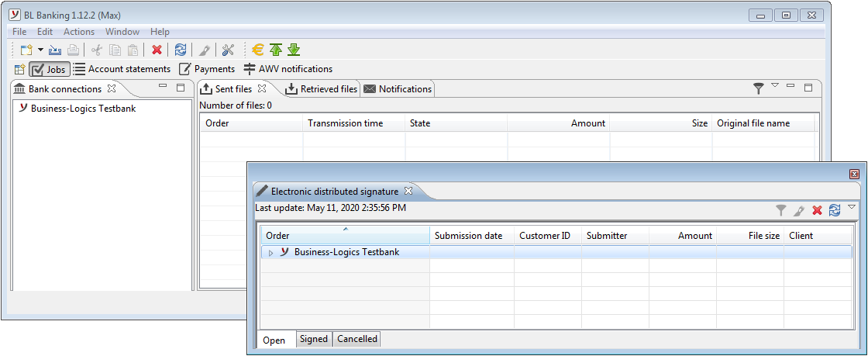
Task: Click the refresh icon in signature window
Action: [x=835, y=210]
